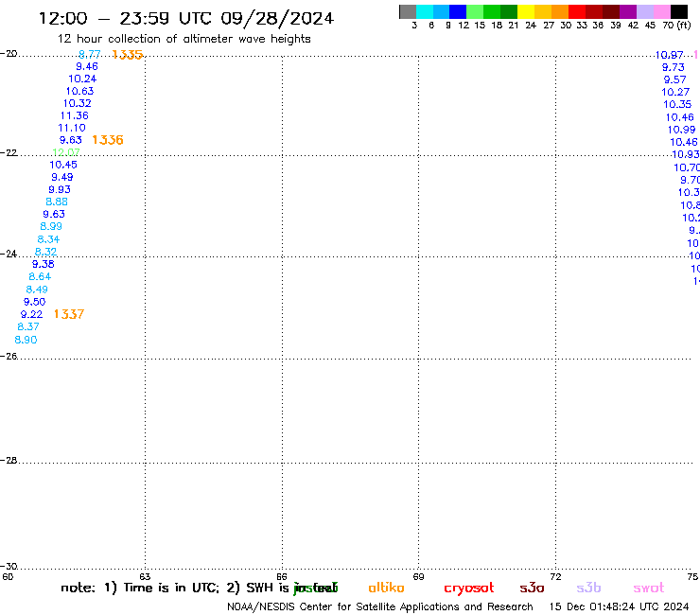Screen dimensions: 700x615
Task: Click the title "12:00 – 23:59 UTC 09/28/2024"
Action: click(x=186, y=18)
